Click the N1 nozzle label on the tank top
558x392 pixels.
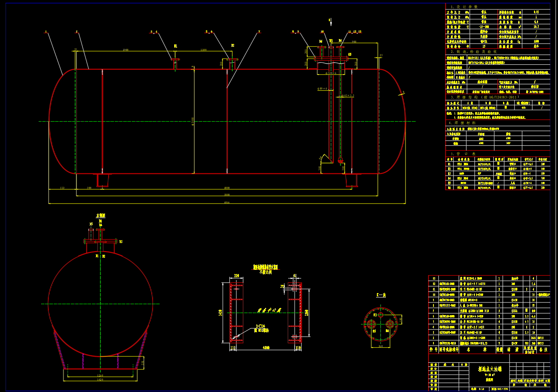[x=175, y=46]
